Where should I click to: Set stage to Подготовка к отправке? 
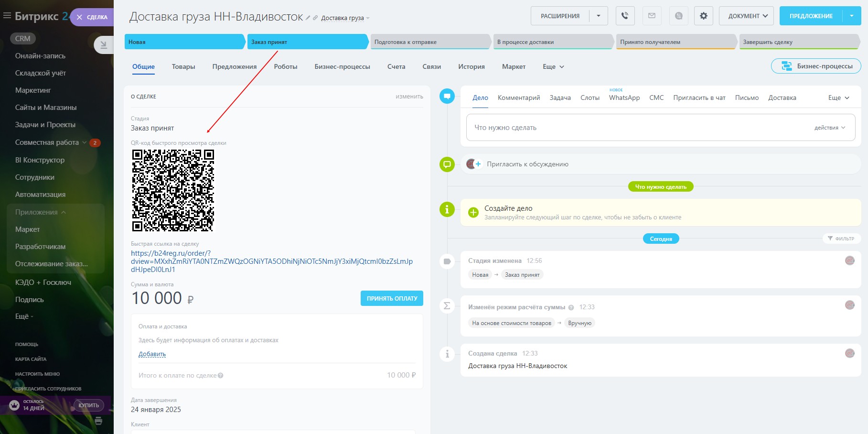pyautogui.click(x=431, y=42)
